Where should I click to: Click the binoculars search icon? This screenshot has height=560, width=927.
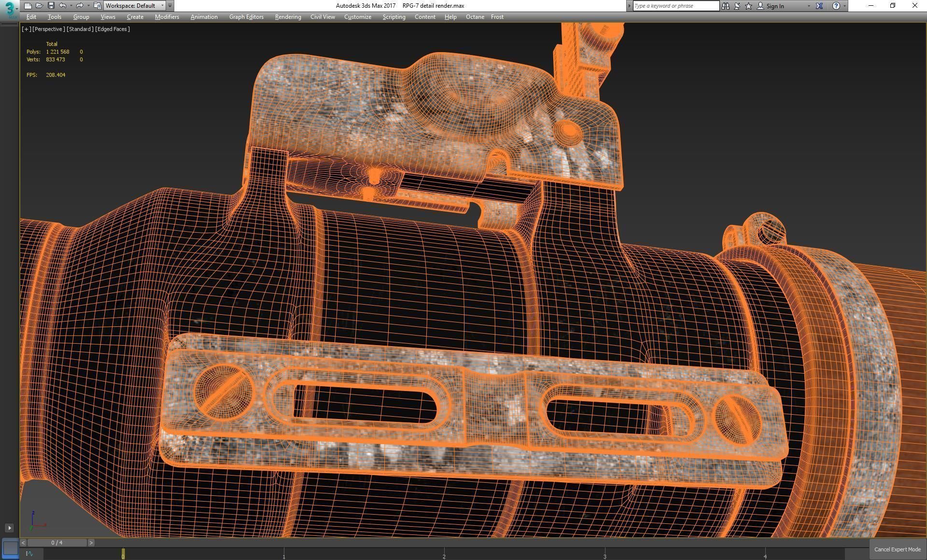click(725, 6)
